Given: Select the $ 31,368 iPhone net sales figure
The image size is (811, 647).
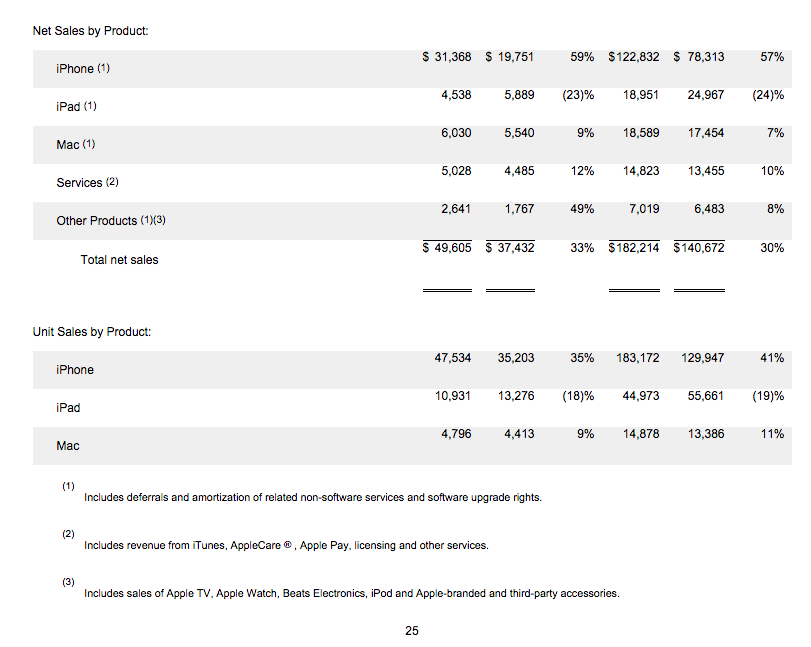Looking at the screenshot, I should 447,57.
